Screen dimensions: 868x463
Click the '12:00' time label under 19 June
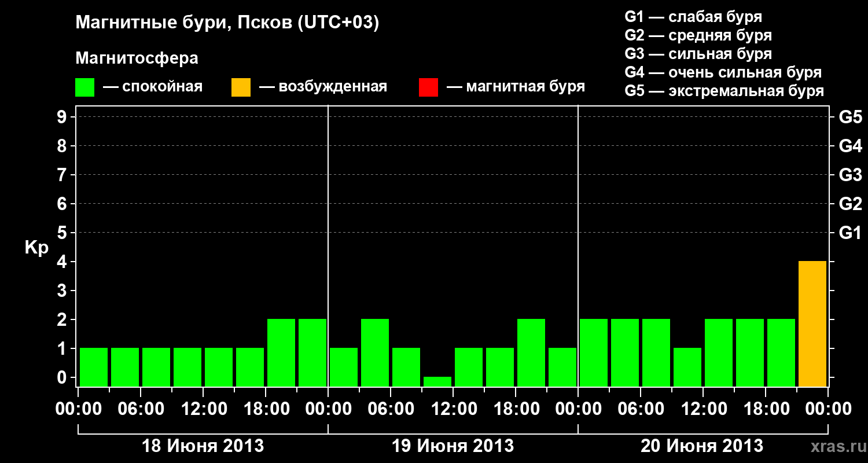454,409
